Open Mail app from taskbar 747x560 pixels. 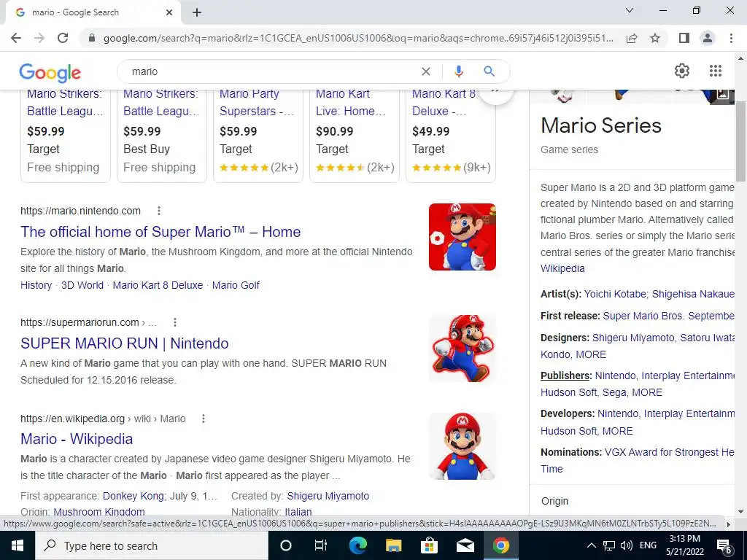point(465,545)
